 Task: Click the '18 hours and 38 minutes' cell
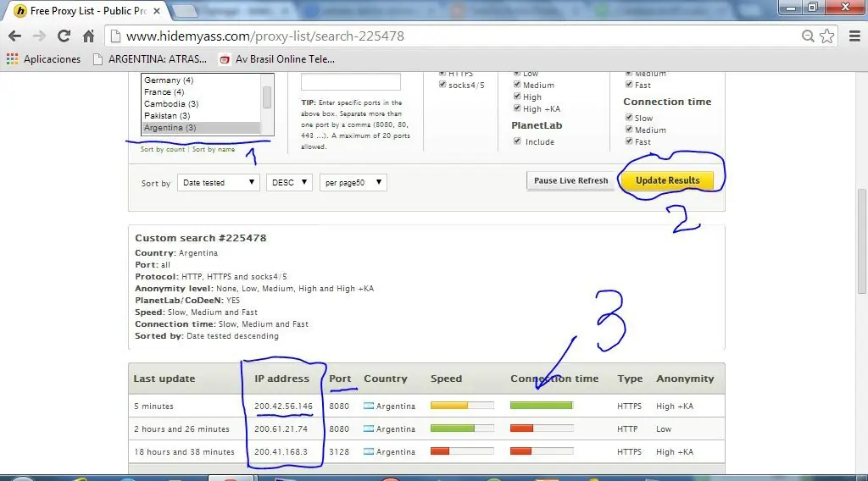(184, 451)
